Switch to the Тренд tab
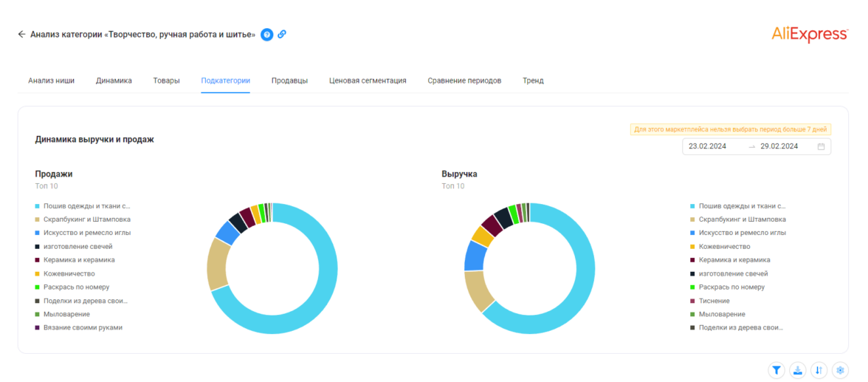The width and height of the screenshot is (868, 382). pyautogui.click(x=533, y=81)
